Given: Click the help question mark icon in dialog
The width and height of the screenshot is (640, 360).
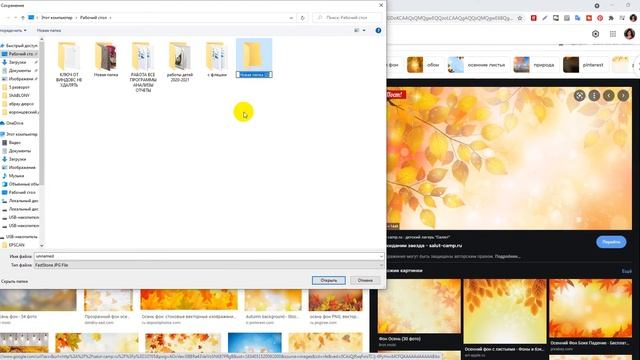Looking at the screenshot, I should 378,30.
